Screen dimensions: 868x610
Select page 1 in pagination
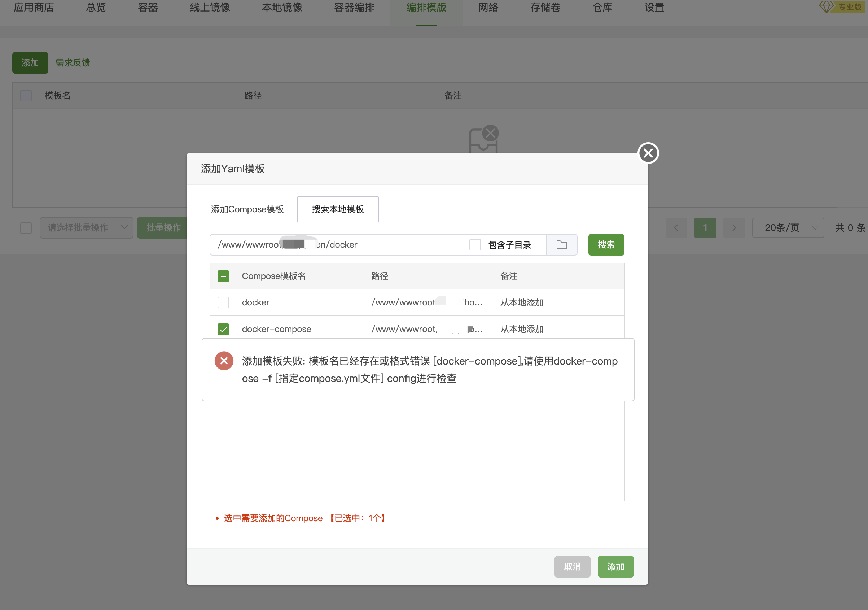[705, 228]
